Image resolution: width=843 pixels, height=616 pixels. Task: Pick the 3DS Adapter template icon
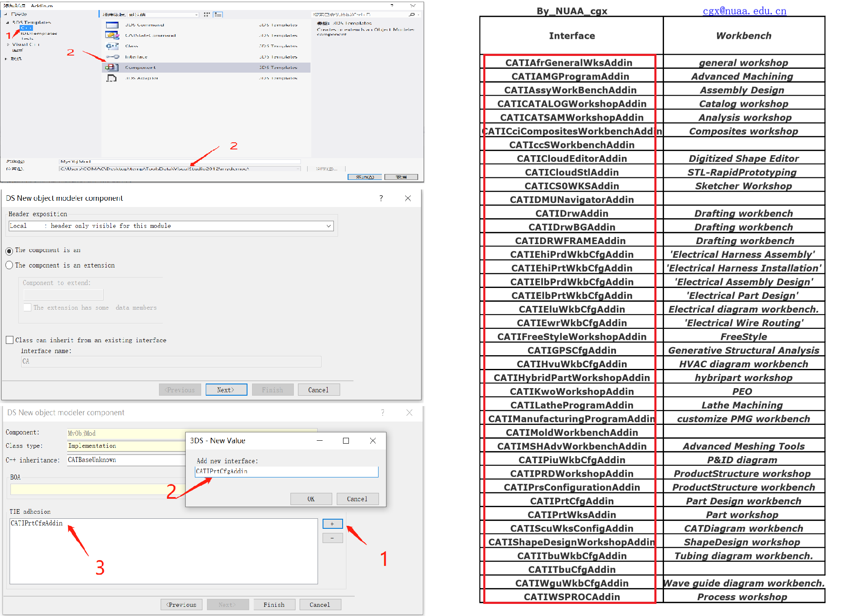coord(112,78)
